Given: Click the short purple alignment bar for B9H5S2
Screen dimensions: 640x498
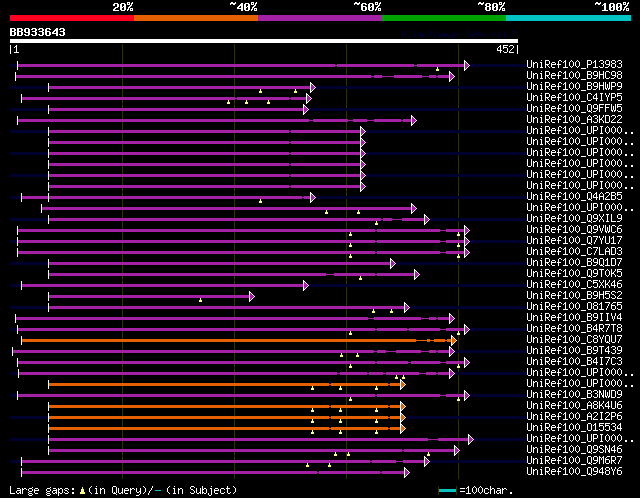Looking at the screenshot, I should [x=149, y=296].
